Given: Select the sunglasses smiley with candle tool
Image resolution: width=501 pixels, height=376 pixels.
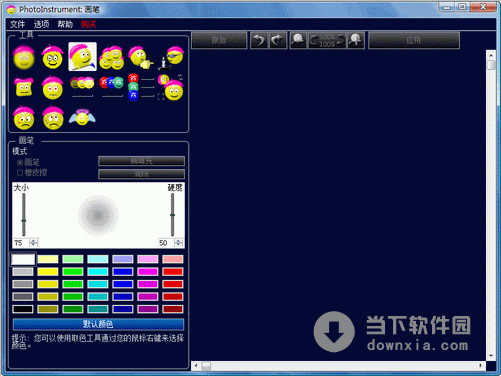Looking at the screenshot, I should [x=170, y=57].
